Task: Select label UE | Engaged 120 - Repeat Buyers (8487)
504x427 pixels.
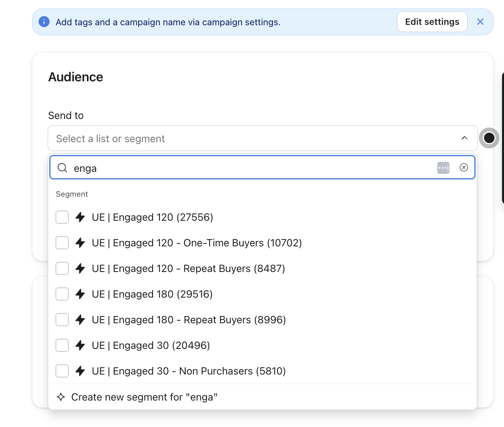Action: pos(188,268)
